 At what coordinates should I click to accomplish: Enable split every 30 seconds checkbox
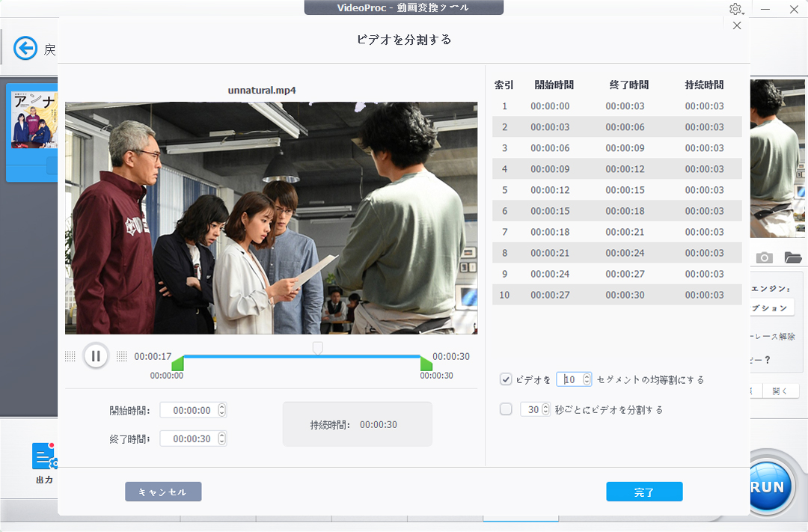pyautogui.click(x=506, y=409)
